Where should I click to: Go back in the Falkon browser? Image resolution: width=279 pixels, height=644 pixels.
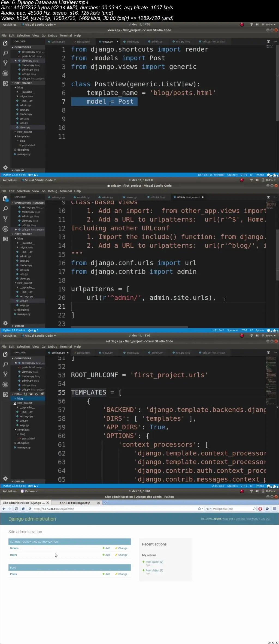[x=4, y=509]
